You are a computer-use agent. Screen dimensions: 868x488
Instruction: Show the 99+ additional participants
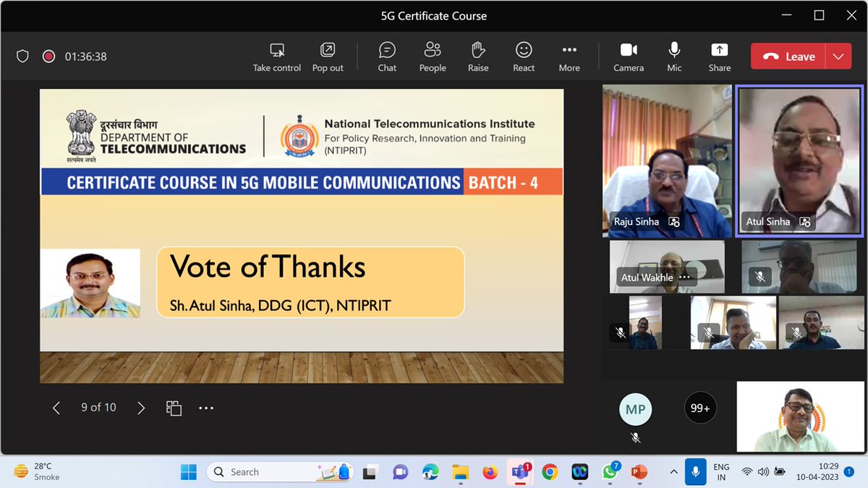(x=700, y=408)
